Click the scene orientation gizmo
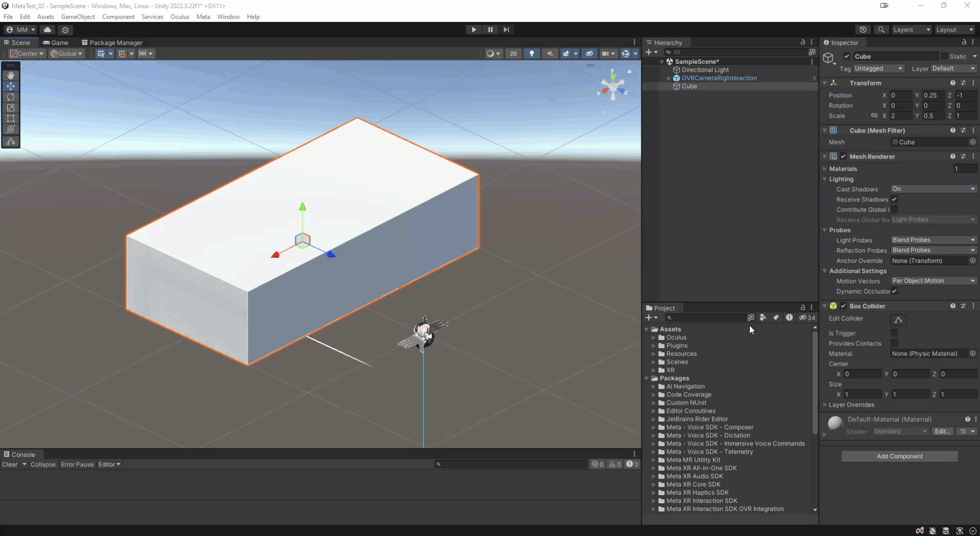Screen dimensions: 980x536 click(x=612, y=87)
